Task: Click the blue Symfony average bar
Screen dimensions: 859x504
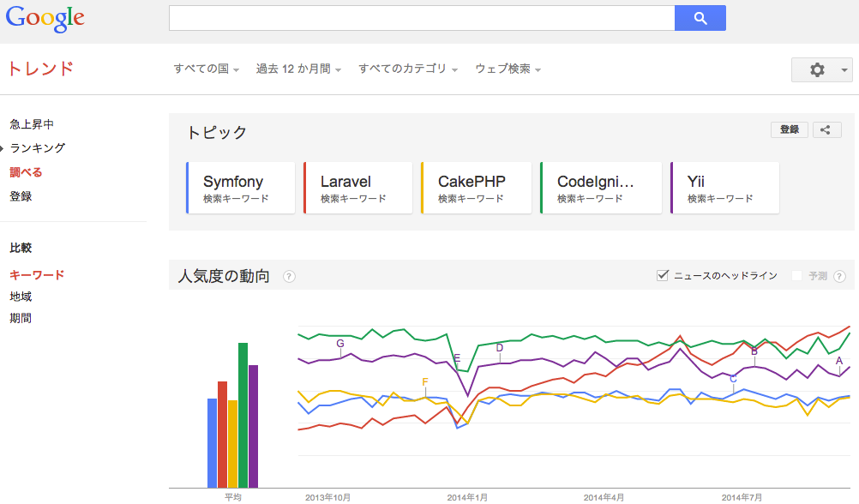Action: click(212, 443)
